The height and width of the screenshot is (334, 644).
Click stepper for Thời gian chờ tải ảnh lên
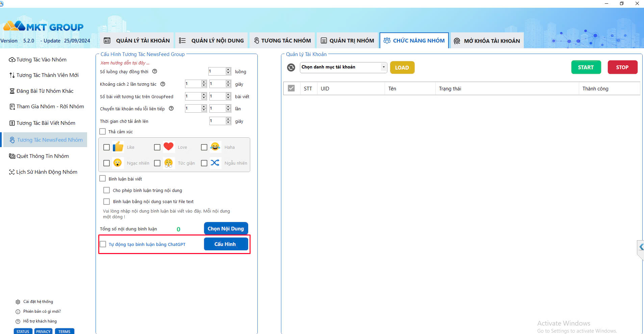coord(228,121)
